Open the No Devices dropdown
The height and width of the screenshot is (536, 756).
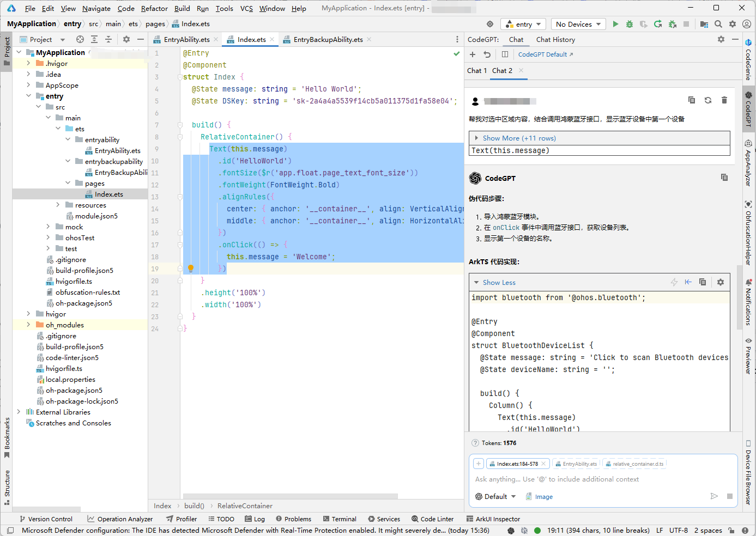(x=578, y=24)
